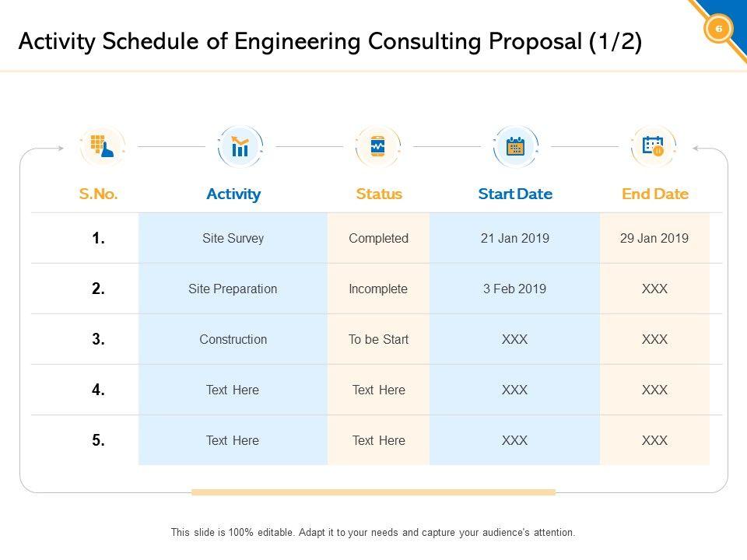
Task: Select the Site Preparation cell
Action: (233, 289)
